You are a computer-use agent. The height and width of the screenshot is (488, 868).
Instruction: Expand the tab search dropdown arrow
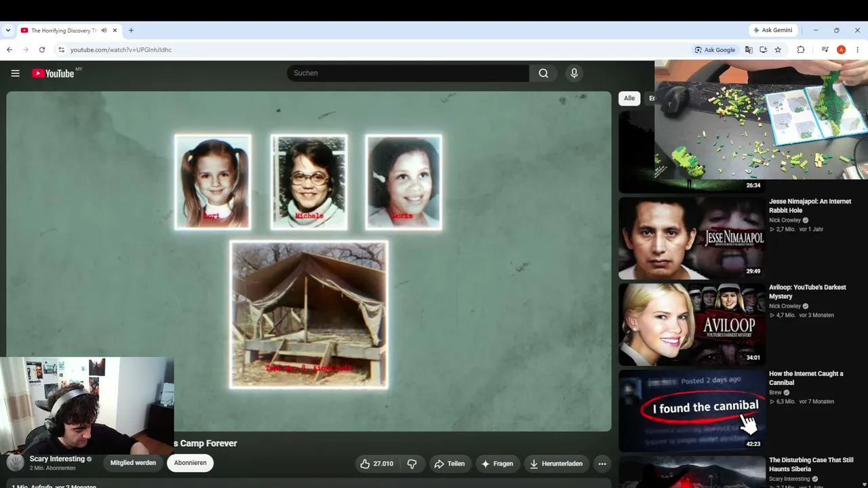click(x=8, y=30)
